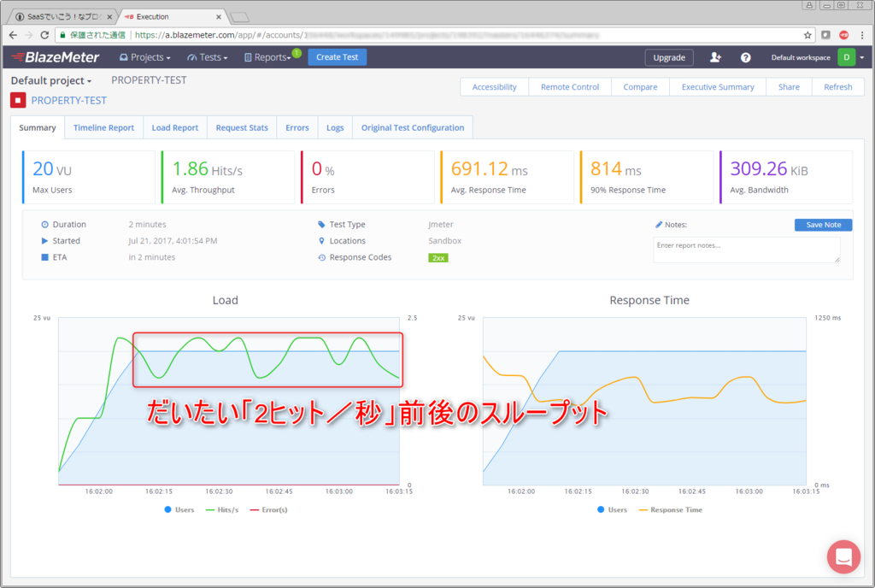
Task: Click the Remote Control button
Action: tap(570, 86)
